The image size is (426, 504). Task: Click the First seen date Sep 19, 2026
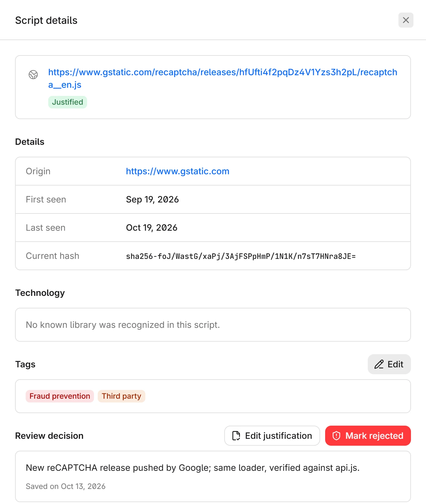click(153, 199)
